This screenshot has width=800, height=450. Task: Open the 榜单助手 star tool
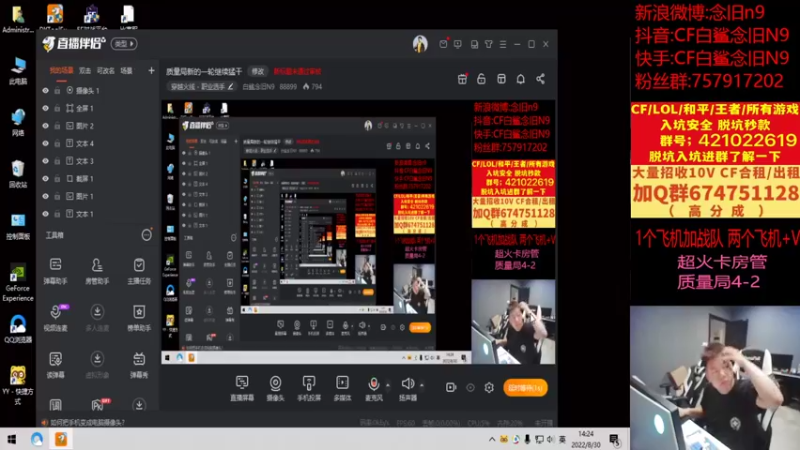(x=139, y=317)
